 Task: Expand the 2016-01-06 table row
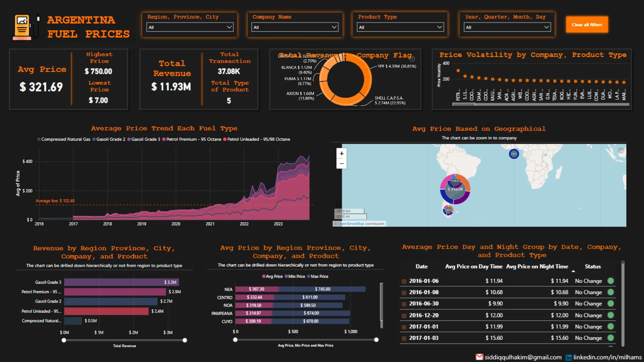tap(404, 282)
